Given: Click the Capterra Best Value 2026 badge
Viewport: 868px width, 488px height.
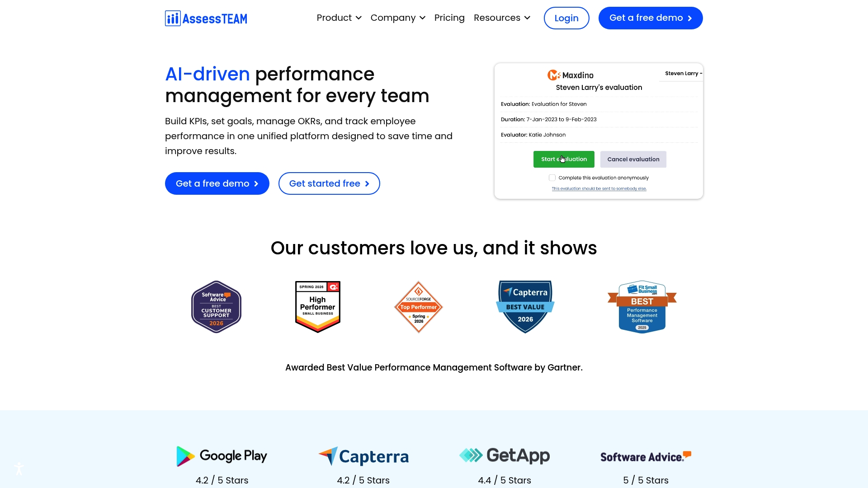Looking at the screenshot, I should [525, 307].
